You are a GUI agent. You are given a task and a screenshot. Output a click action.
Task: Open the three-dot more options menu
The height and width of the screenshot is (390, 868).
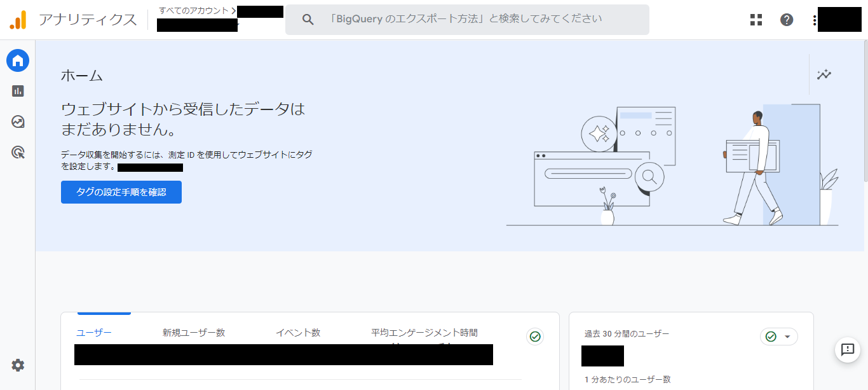tap(814, 20)
